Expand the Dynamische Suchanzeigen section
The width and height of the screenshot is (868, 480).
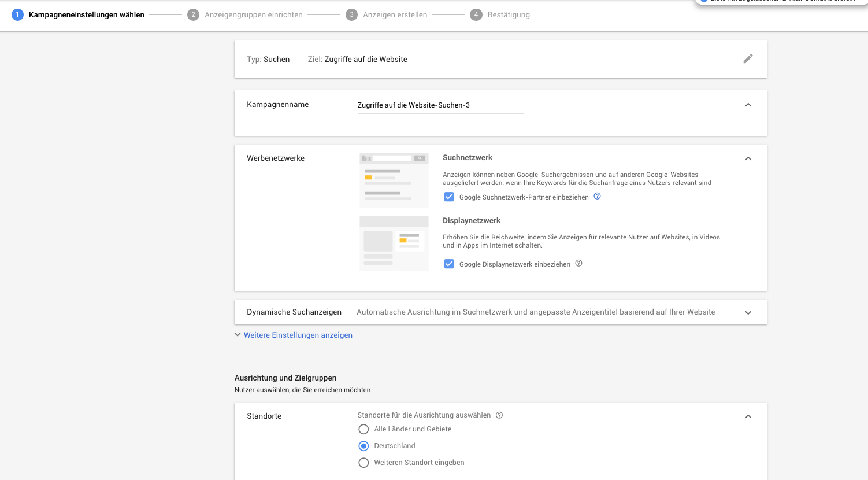(748, 312)
